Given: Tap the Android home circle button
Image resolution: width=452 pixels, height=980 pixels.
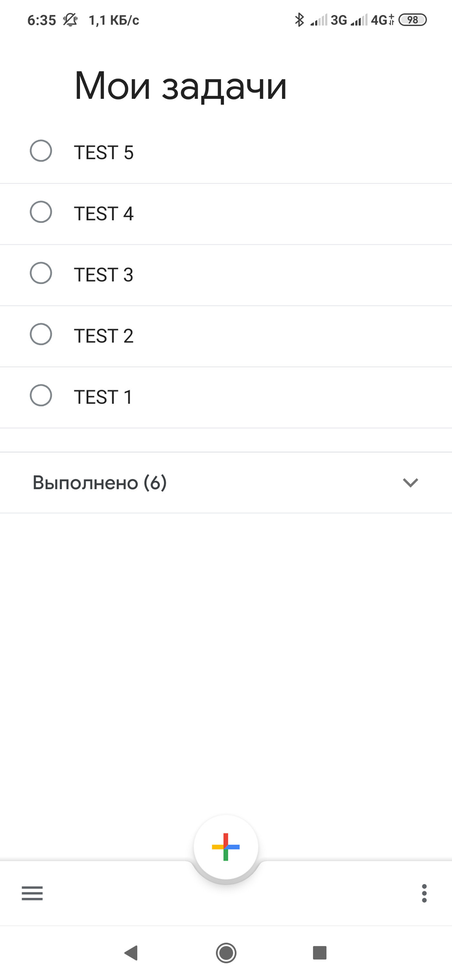Looking at the screenshot, I should click(226, 953).
